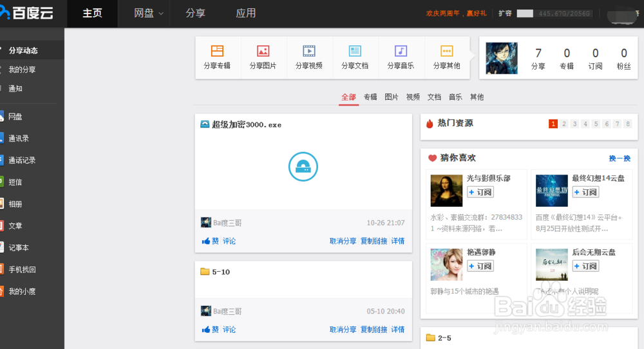Click the 分享图片 share picture icon
Screen dimensions: 644x349
tap(263, 51)
